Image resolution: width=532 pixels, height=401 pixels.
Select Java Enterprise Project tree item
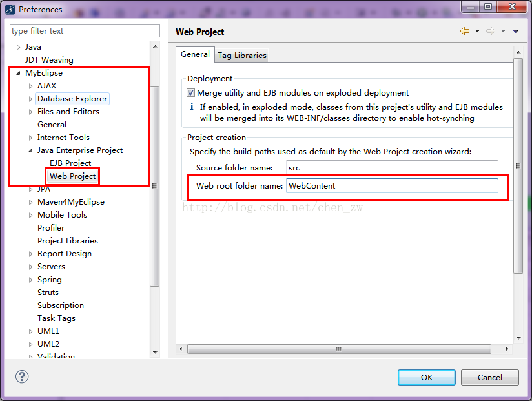coord(79,150)
